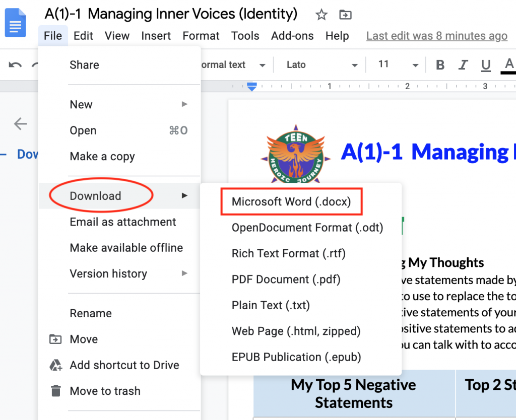Toggle italic formatting

point(463,65)
